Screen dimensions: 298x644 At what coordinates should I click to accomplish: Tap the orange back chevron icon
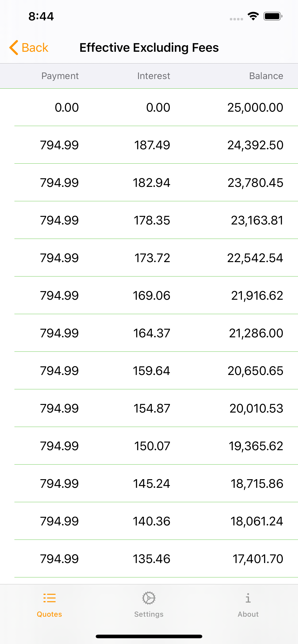pos(14,47)
